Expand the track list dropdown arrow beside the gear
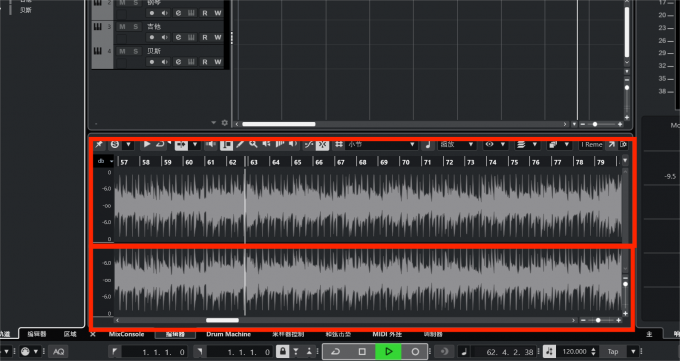The height and width of the screenshot is (361, 680). pyautogui.click(x=213, y=123)
